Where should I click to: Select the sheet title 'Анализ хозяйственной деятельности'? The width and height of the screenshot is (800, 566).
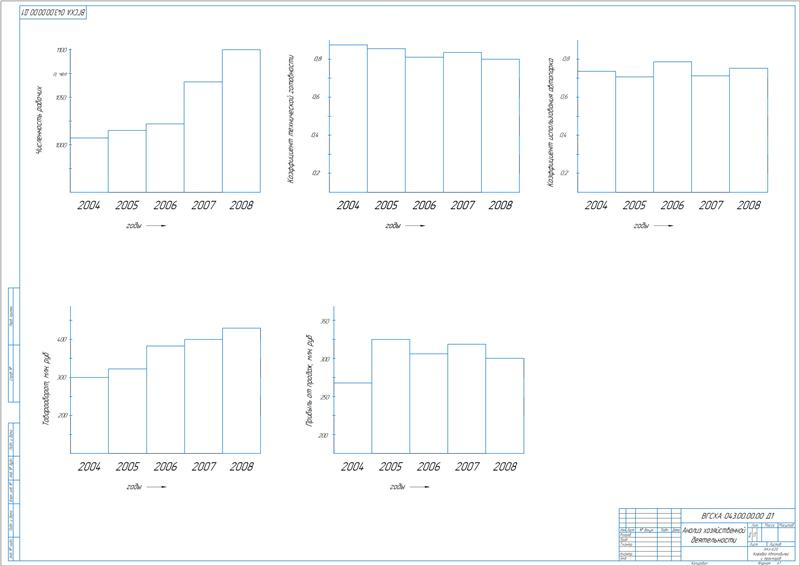click(x=714, y=535)
